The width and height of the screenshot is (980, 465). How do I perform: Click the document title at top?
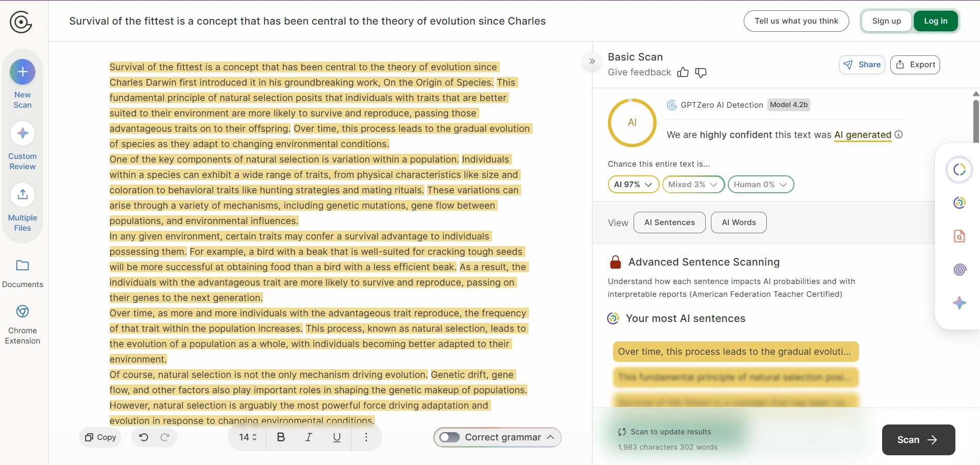pyautogui.click(x=308, y=21)
